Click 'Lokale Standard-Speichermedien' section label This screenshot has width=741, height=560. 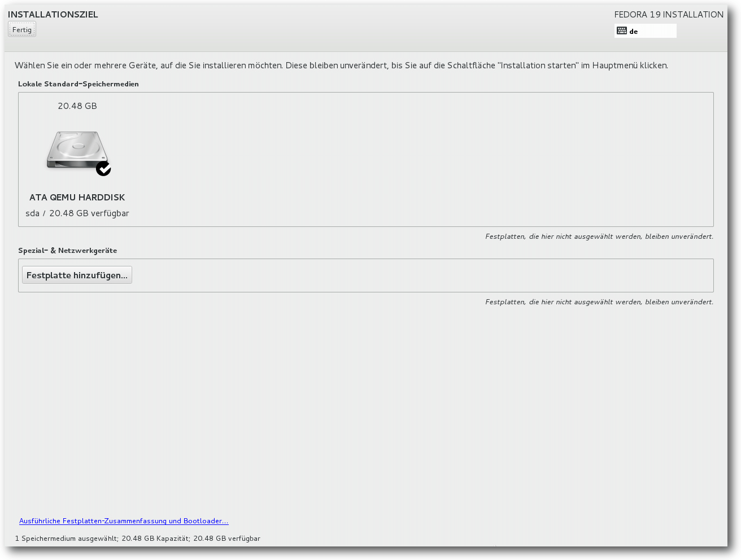point(79,84)
